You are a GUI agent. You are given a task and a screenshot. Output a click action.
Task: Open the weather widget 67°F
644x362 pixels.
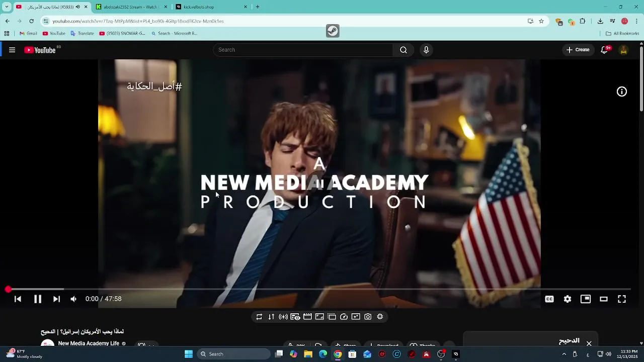pyautogui.click(x=24, y=354)
